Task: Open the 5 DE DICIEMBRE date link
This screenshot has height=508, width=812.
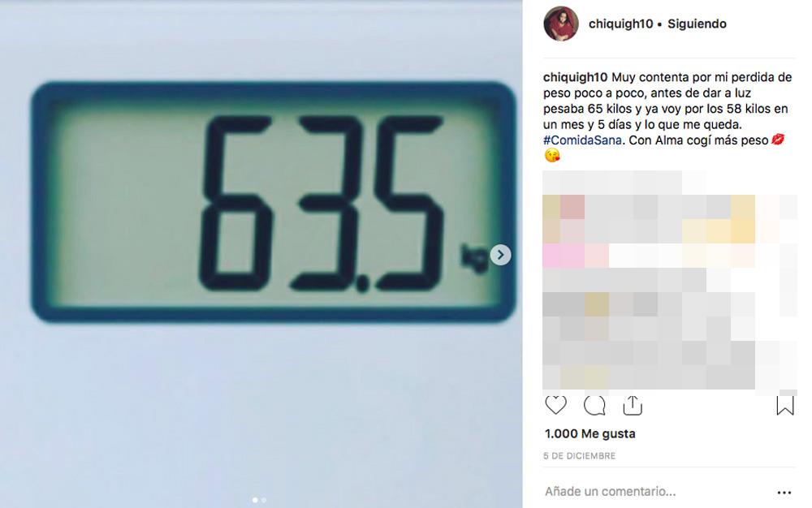Action: point(580,456)
